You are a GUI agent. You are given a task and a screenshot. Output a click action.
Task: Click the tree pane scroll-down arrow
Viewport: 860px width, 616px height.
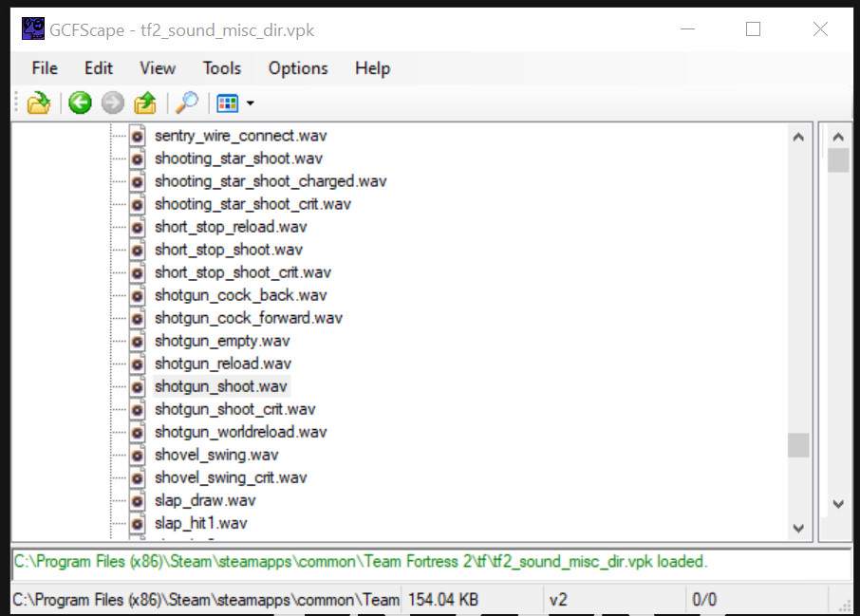pyautogui.click(x=798, y=528)
